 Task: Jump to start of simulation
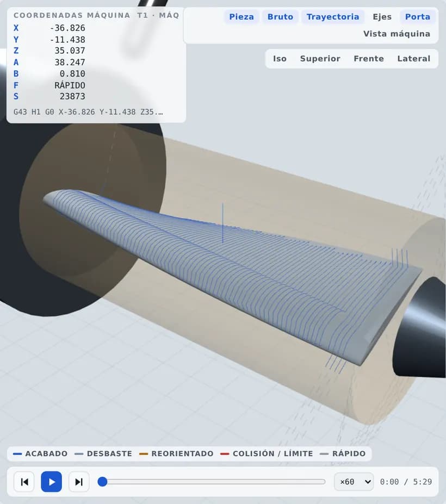point(24,482)
